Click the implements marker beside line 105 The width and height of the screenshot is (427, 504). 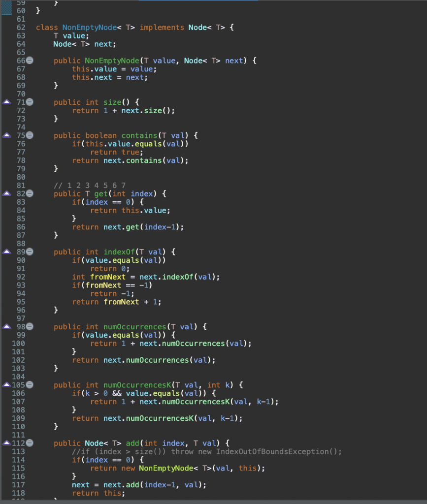coord(7,385)
